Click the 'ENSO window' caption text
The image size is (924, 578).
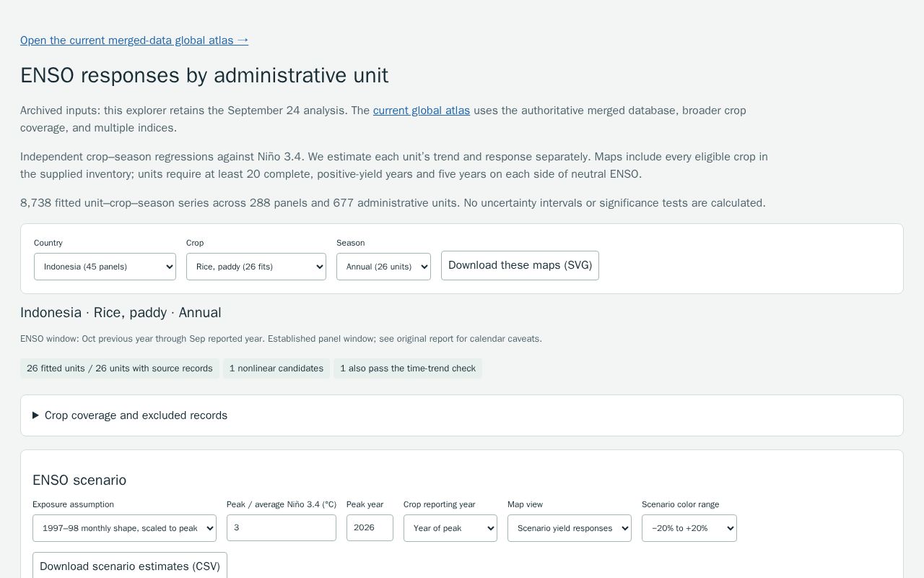click(281, 339)
